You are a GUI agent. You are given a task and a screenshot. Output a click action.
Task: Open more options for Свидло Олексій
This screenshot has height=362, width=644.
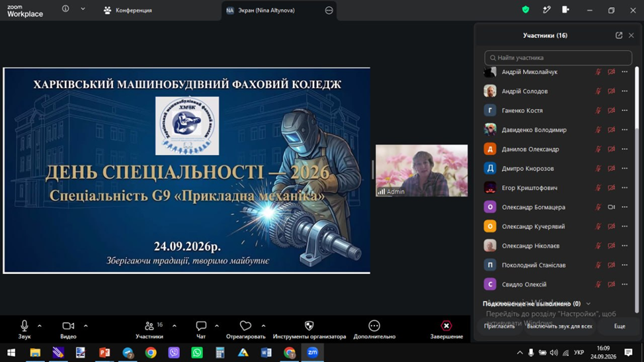pos(625,285)
